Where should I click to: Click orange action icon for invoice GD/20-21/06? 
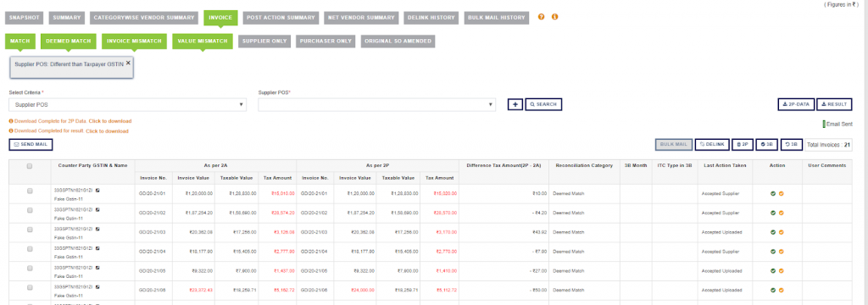(x=781, y=290)
